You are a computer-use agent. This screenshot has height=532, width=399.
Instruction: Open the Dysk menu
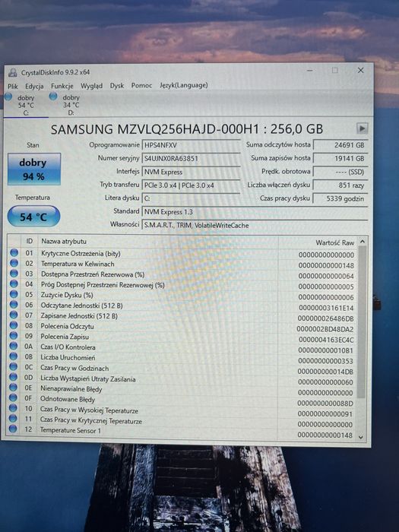click(x=117, y=85)
